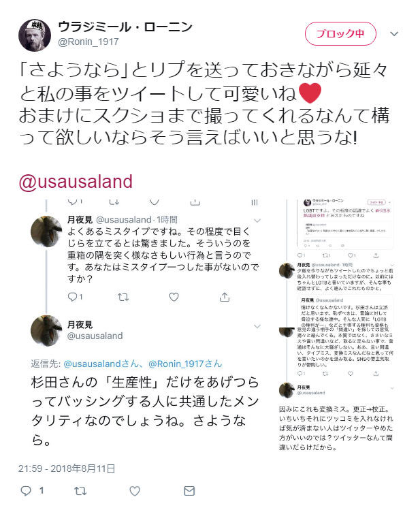Click display name ウラジミール・ローニン
This screenshot has height=512, width=420.
tap(125, 27)
